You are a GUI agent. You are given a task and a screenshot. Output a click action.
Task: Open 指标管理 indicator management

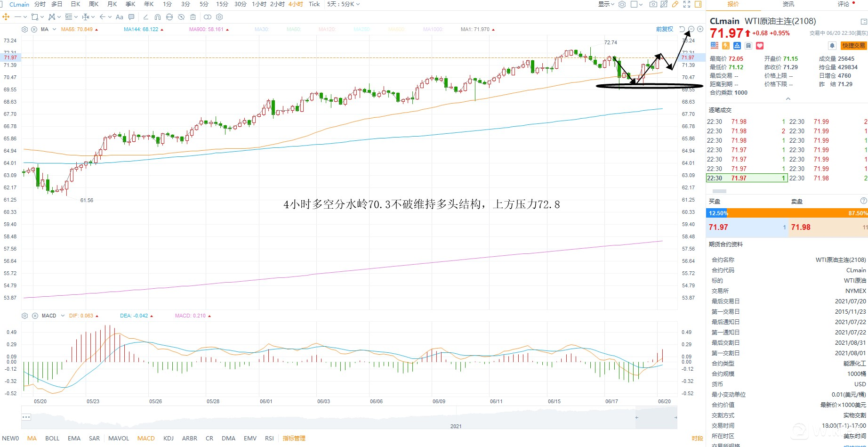click(294, 438)
